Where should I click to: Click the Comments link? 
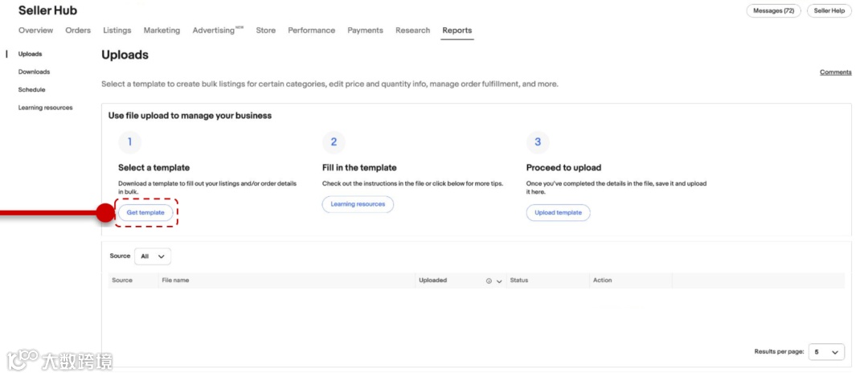pyautogui.click(x=835, y=72)
